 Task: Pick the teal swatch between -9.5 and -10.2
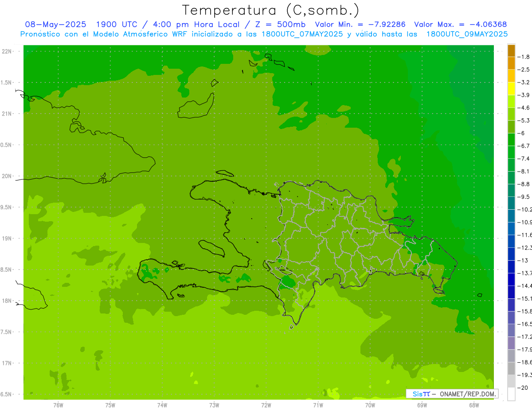(511, 203)
